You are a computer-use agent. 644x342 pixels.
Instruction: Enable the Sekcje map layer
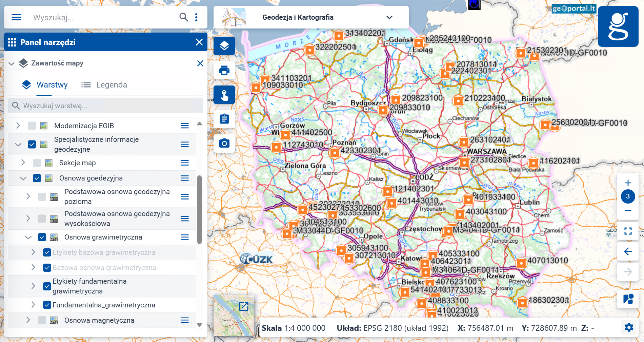[x=37, y=163]
